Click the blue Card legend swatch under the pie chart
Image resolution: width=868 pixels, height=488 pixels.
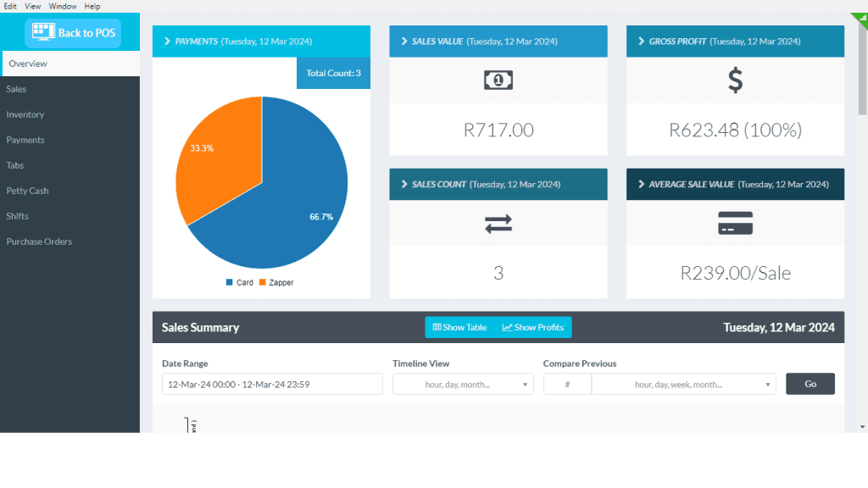tap(230, 282)
